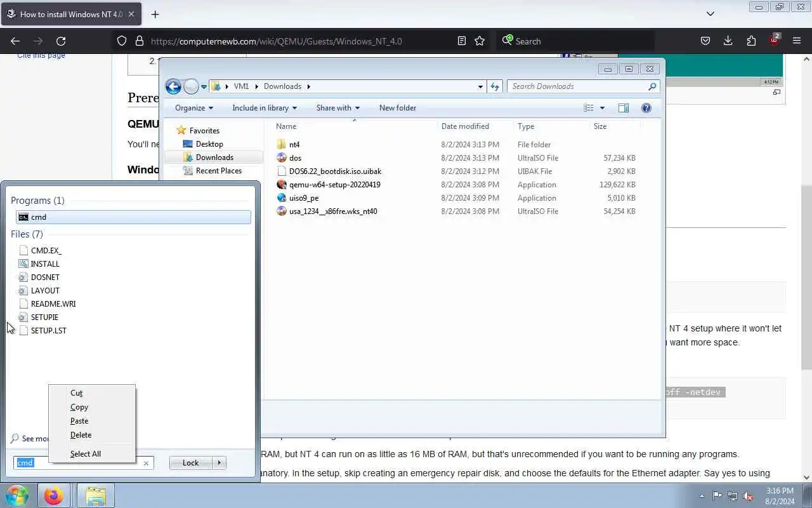Select the nt4 folder icon
This screenshot has width=812, height=508.
(282, 144)
